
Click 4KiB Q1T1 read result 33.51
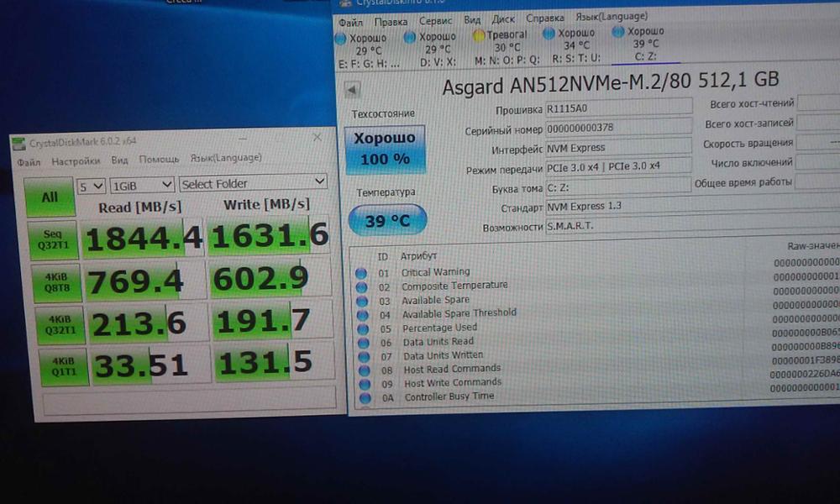point(150,365)
